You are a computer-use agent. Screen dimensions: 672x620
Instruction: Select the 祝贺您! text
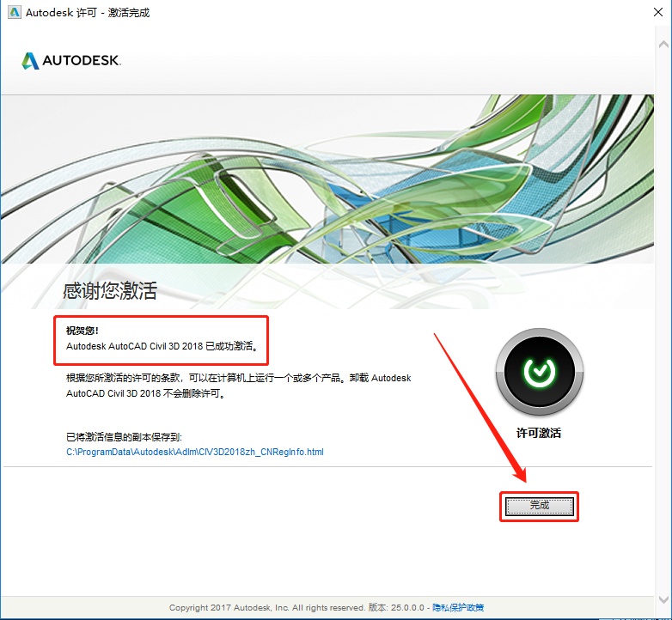[x=82, y=330]
